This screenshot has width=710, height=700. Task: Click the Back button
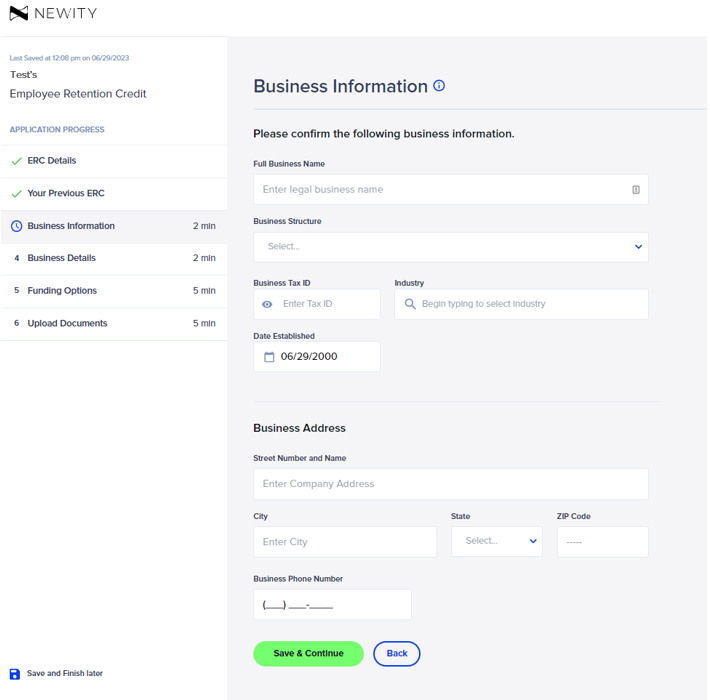(397, 653)
